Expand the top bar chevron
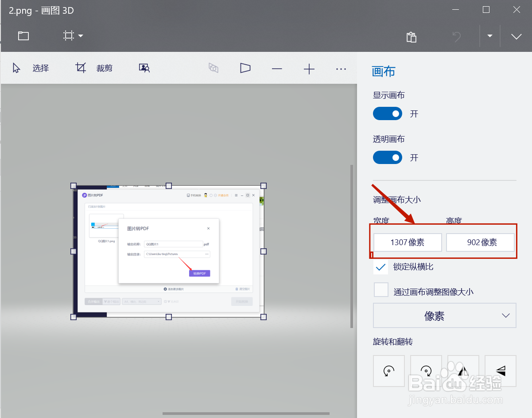Viewport: 532px width, 418px height. (x=516, y=37)
